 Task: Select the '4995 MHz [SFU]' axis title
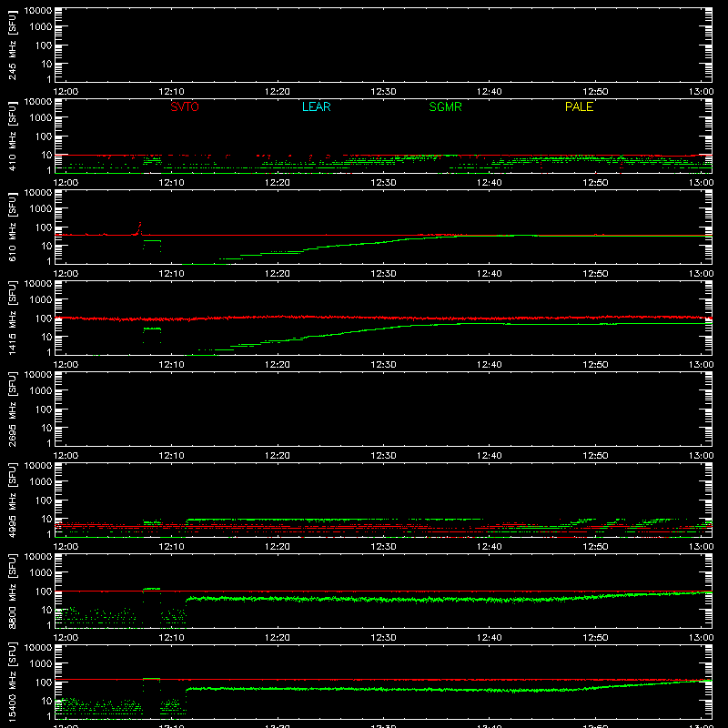pos(12,500)
